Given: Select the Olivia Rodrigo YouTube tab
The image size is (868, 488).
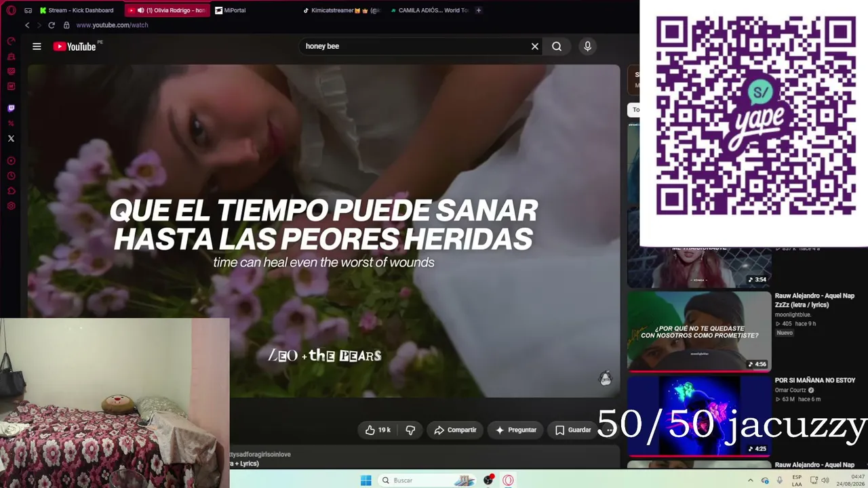Looking at the screenshot, I should coord(167,10).
